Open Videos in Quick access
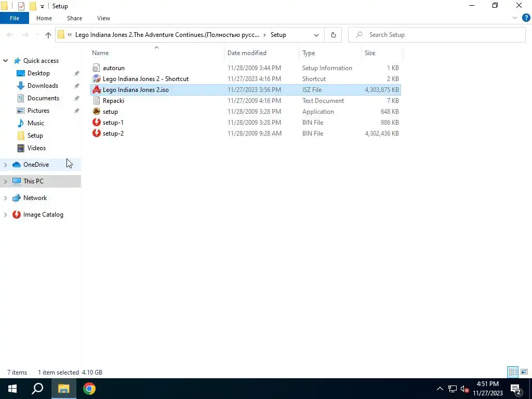Screen dimensions: 532x399 point(36,148)
